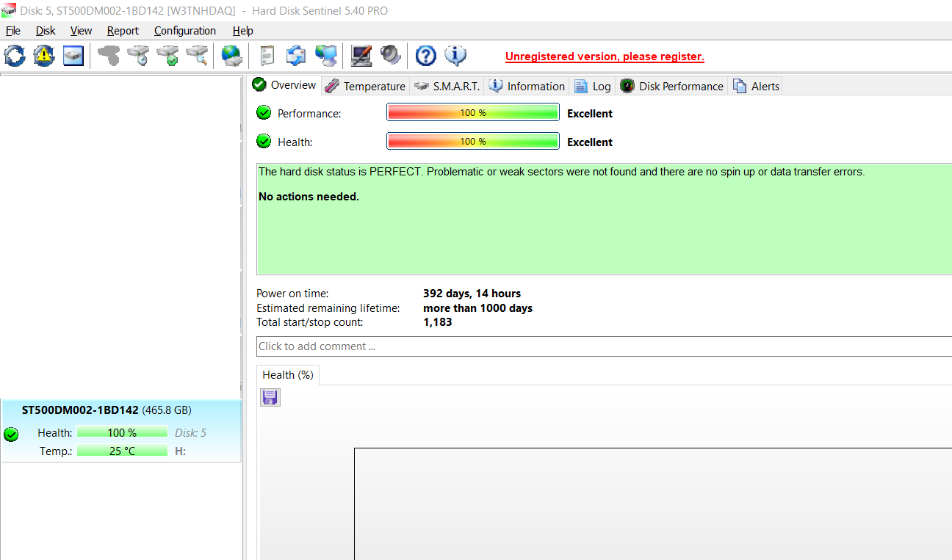The height and width of the screenshot is (560, 952).
Task: Click the disk with green checkmark icon
Action: click(x=167, y=55)
